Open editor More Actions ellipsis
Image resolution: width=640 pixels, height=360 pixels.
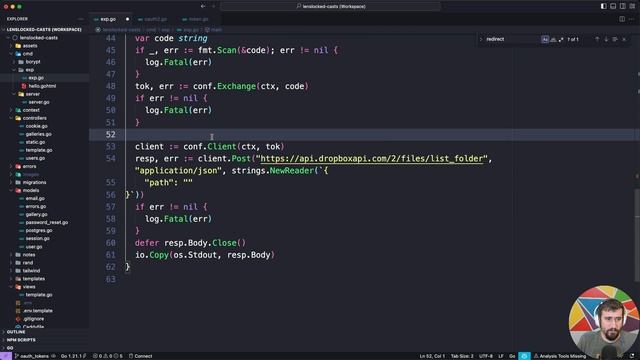[631, 19]
